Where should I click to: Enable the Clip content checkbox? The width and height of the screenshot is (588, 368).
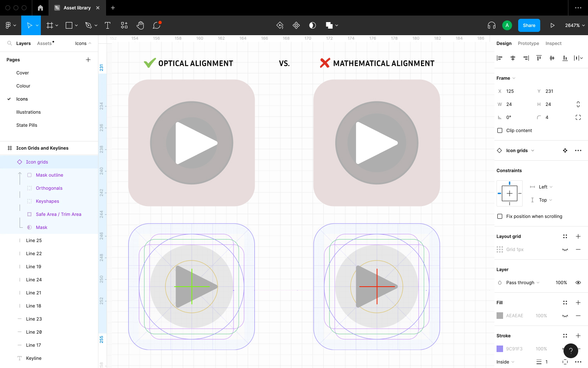pos(500,130)
